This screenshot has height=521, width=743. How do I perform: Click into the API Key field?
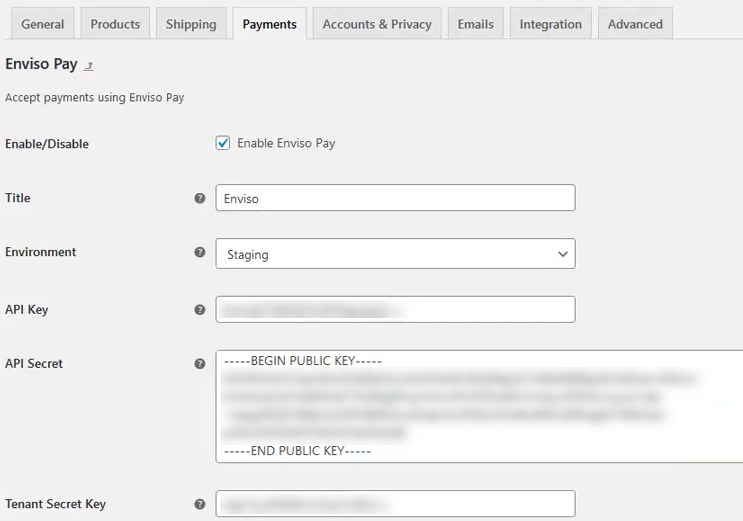[x=396, y=310]
